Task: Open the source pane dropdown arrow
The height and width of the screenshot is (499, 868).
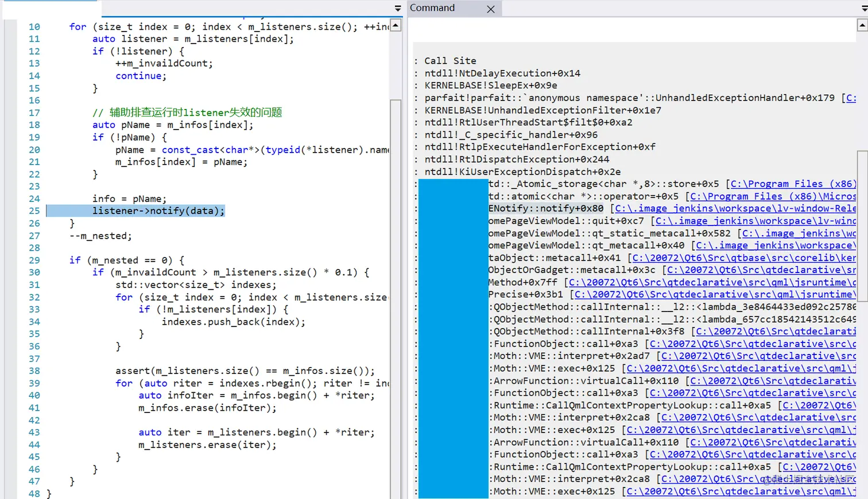Action: (398, 9)
